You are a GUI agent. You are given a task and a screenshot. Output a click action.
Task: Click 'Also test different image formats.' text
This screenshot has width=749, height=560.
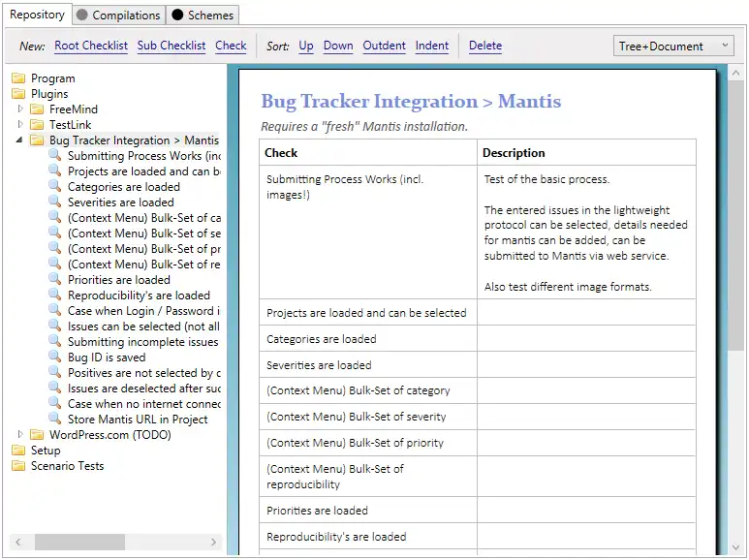click(568, 287)
